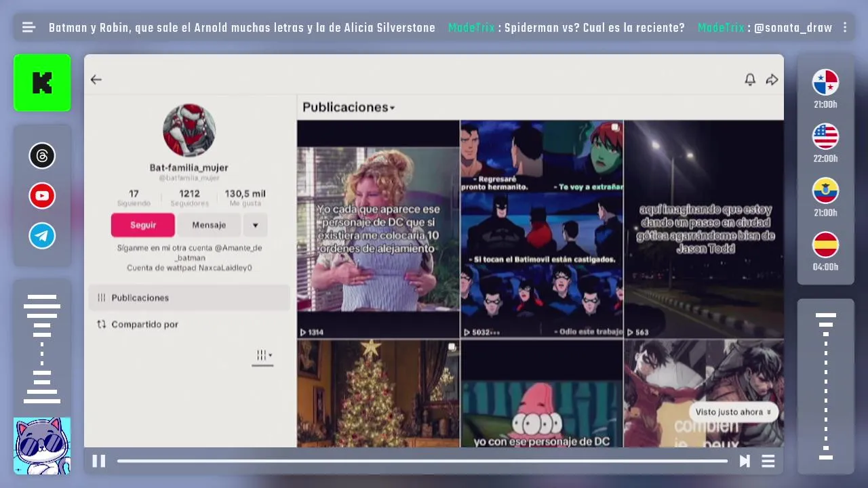The width and height of the screenshot is (868, 488).
Task: Open the hamburger menu at top left
Action: tap(28, 28)
